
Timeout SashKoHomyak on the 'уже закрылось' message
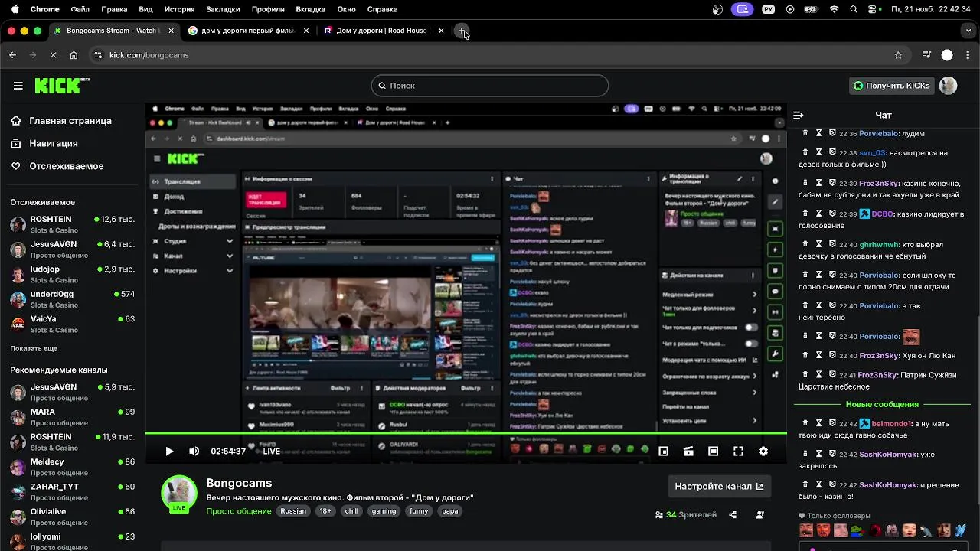[x=818, y=454]
